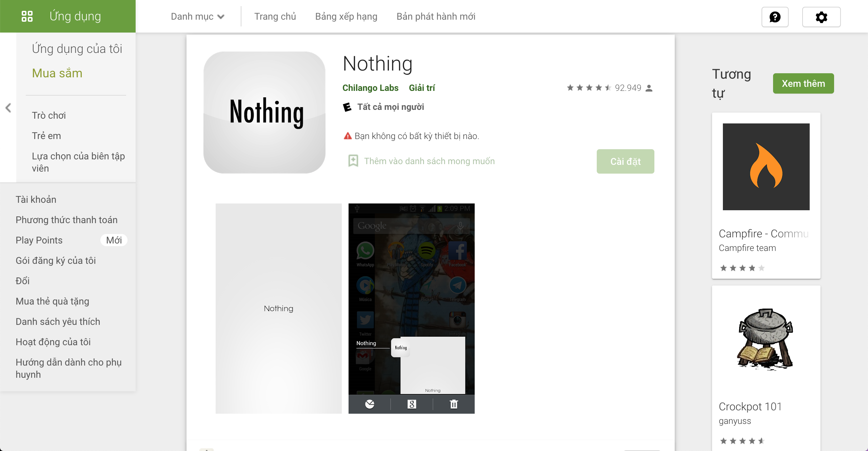This screenshot has width=868, height=451.
Task: Click the apps grid icon beside Ứng dụng
Action: coord(27,16)
